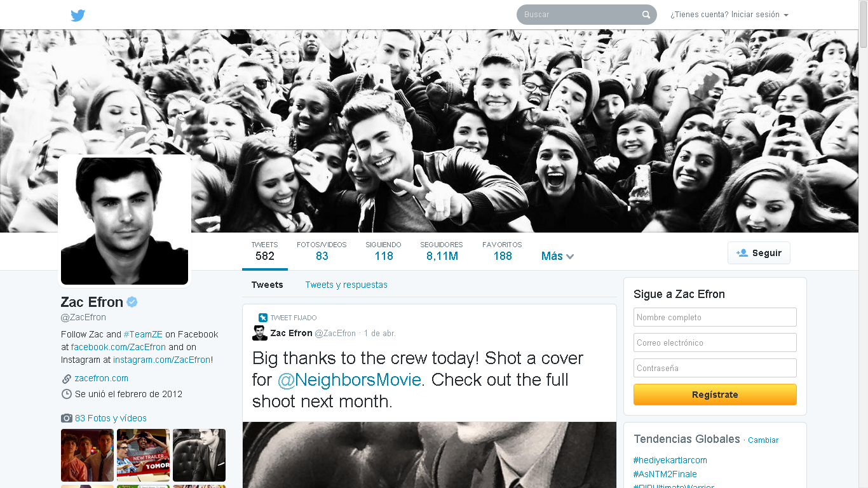
Task: Click the Correo electrónico input field
Action: (715, 342)
